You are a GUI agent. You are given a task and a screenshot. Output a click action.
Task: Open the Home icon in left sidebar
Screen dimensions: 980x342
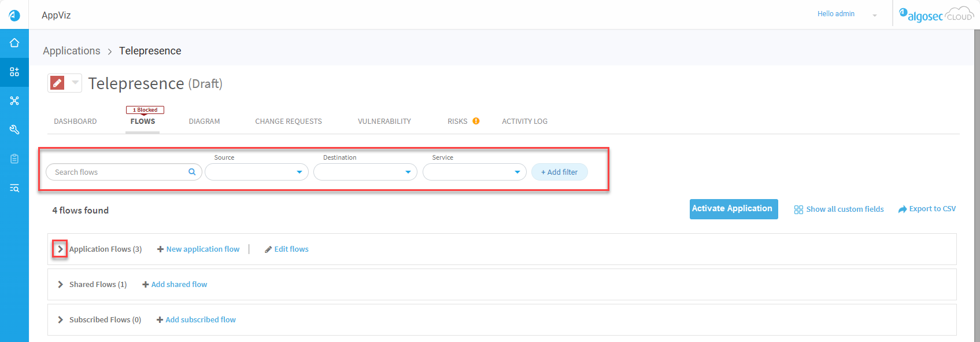[14, 43]
